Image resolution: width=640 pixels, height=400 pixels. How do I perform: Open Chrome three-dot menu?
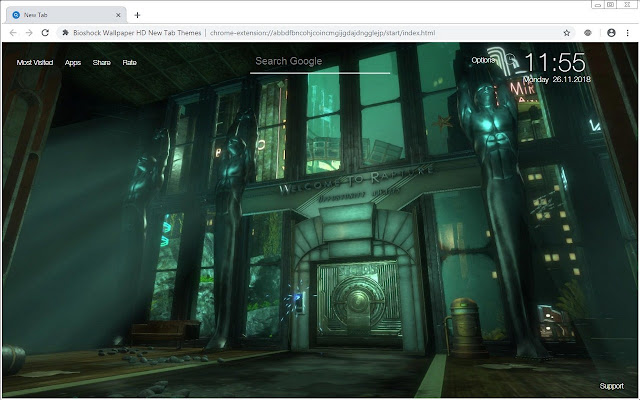coord(627,33)
